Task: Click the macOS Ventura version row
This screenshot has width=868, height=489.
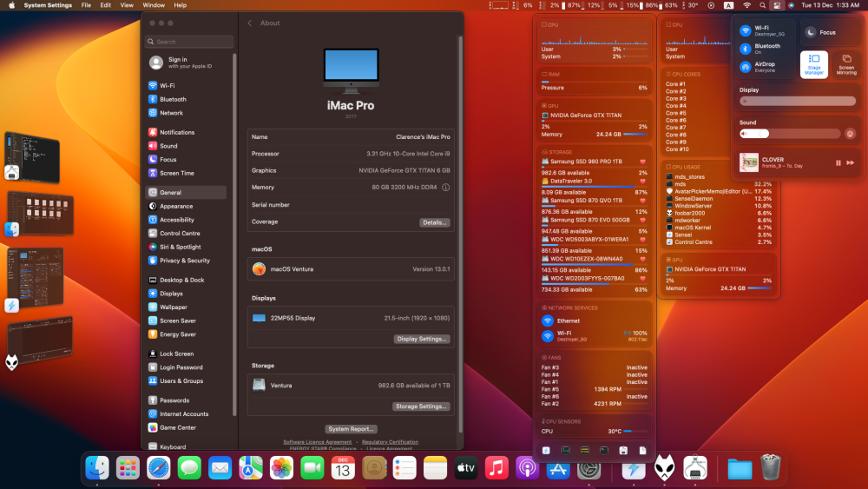Action: [351, 269]
